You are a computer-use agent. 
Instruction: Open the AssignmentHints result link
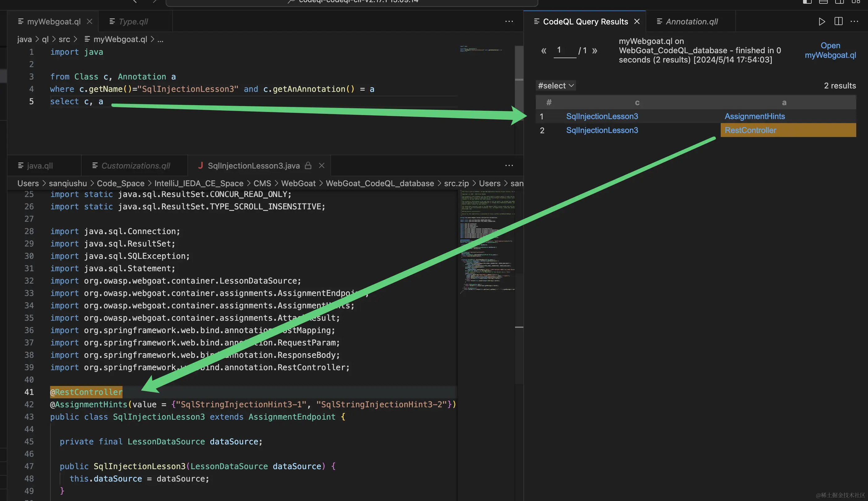(x=754, y=116)
